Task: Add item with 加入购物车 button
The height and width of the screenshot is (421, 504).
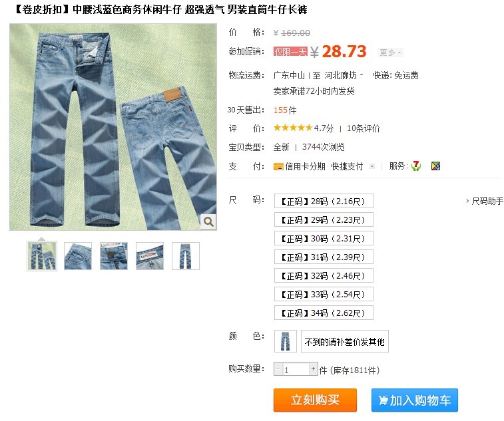Action: (x=415, y=400)
